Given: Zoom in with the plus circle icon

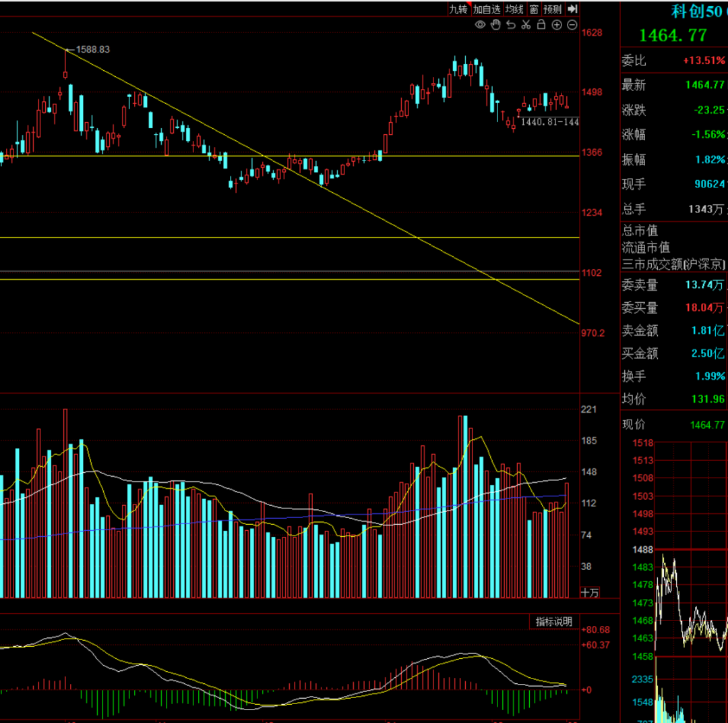Looking at the screenshot, I should (x=557, y=25).
